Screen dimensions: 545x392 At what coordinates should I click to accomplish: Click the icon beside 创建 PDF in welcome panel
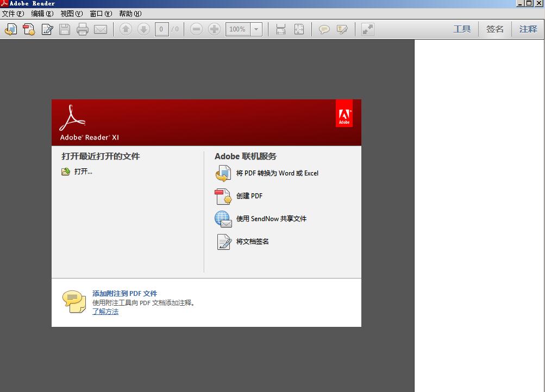point(223,196)
